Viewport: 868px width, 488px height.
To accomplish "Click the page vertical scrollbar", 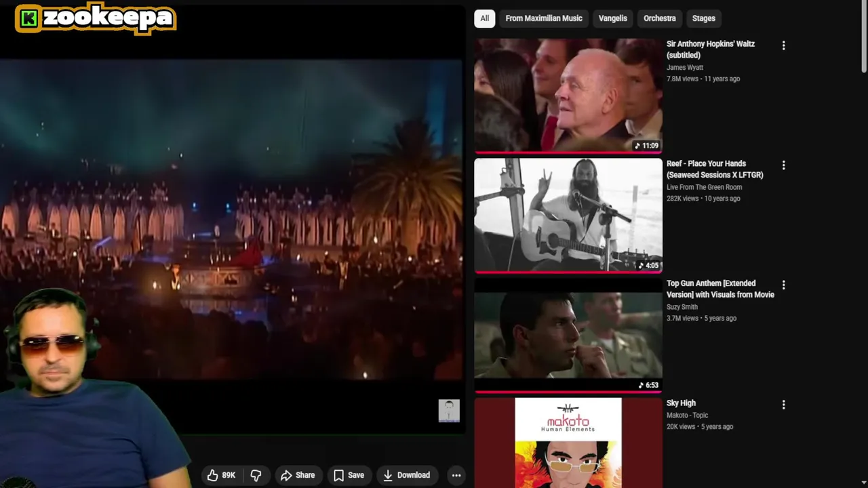I will [x=864, y=37].
